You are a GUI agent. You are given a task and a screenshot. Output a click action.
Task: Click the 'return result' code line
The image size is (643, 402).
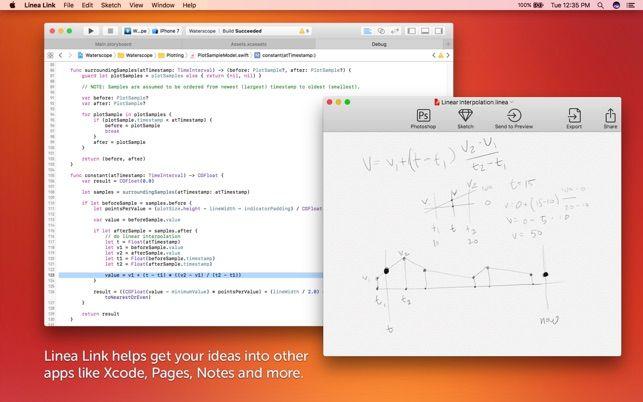100,314
